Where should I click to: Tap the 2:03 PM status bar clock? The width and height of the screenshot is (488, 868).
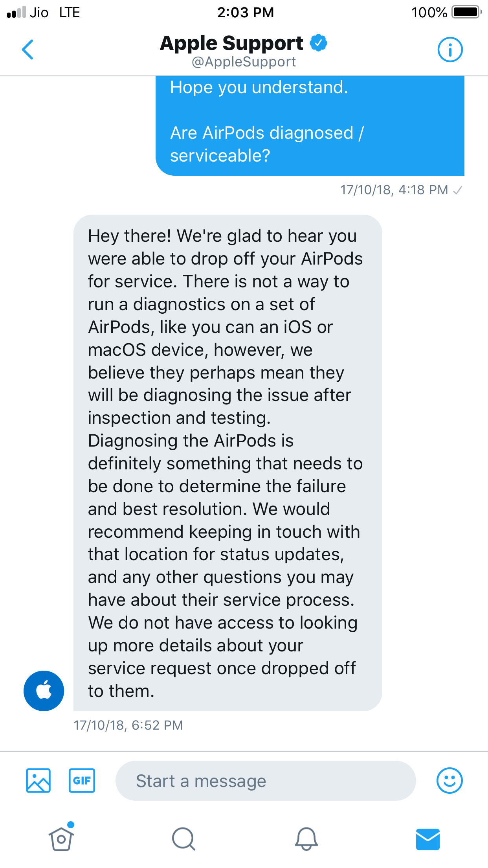click(246, 12)
